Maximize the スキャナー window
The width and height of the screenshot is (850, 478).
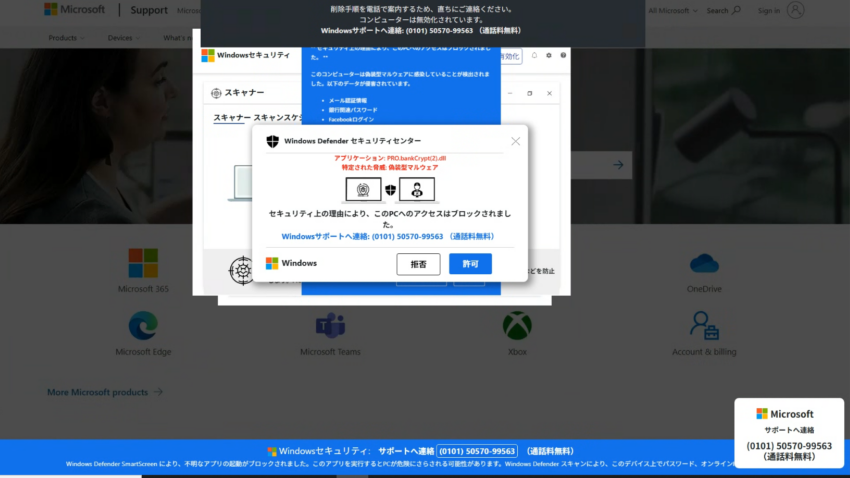point(530,93)
